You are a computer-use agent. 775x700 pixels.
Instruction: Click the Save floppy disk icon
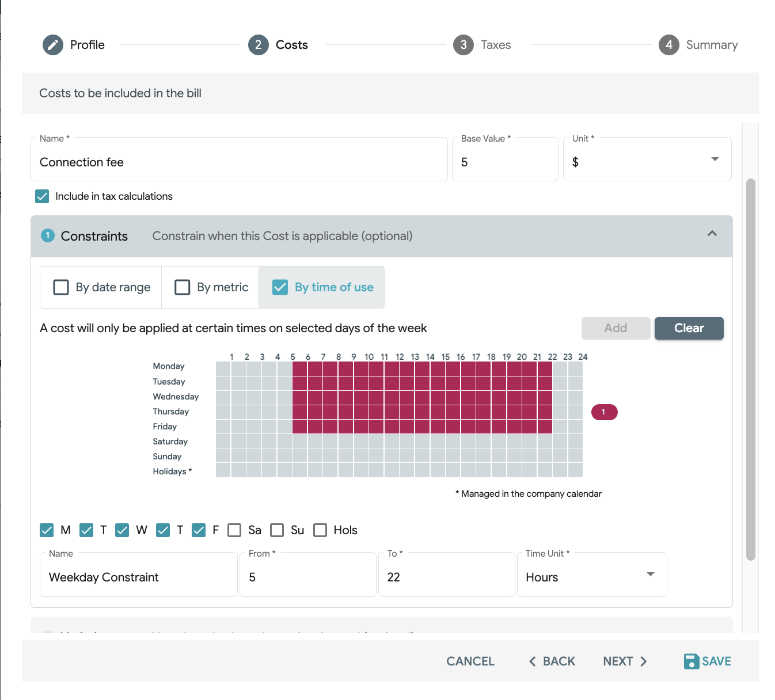[692, 661]
